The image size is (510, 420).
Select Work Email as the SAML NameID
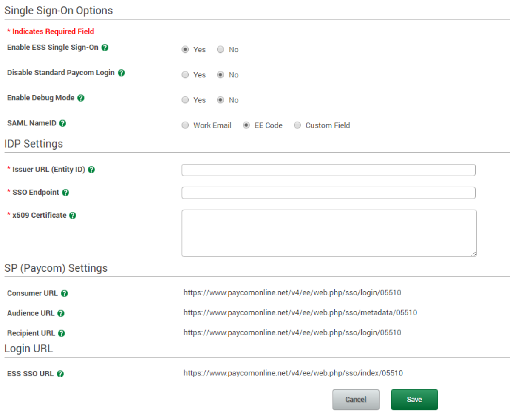(185, 125)
